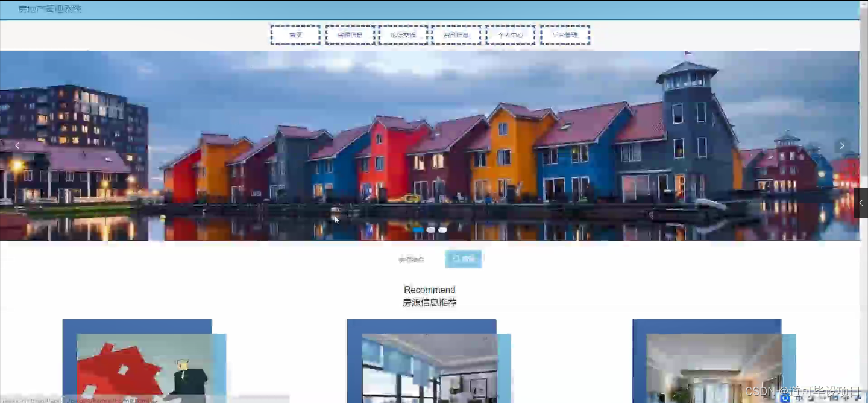Select the third carousel indicator dot
Viewport: 868px width, 403px height.
[442, 230]
